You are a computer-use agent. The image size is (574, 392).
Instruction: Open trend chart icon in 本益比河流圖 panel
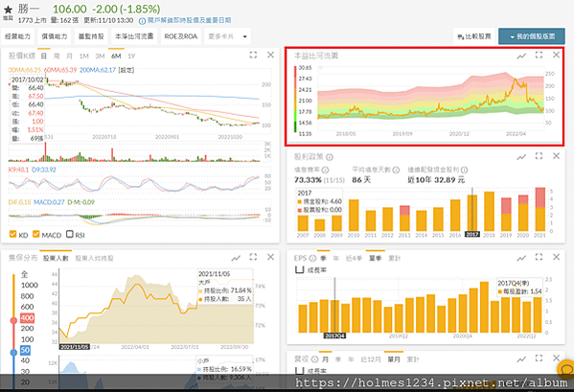click(x=521, y=56)
